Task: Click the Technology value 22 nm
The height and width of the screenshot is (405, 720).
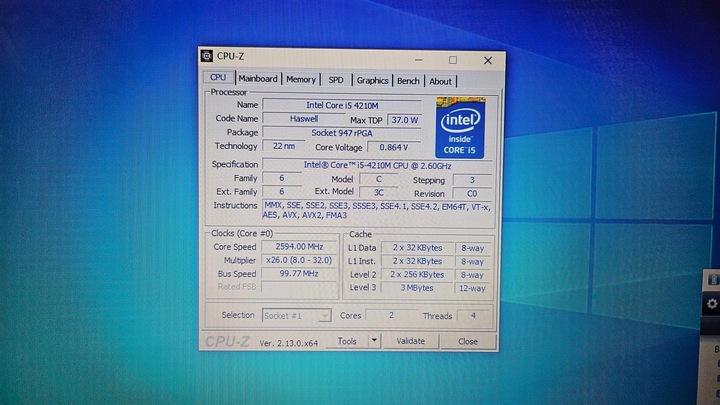Action: 284,146
